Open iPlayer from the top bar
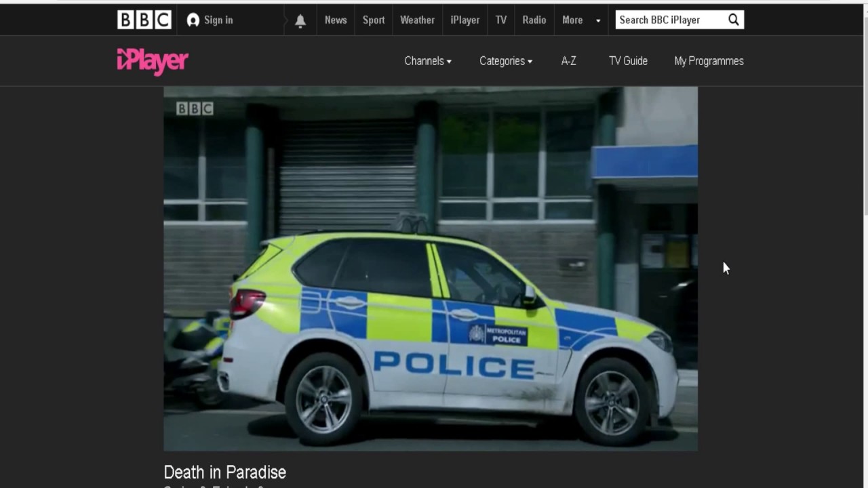Viewport: 868px width, 488px height. coord(465,20)
